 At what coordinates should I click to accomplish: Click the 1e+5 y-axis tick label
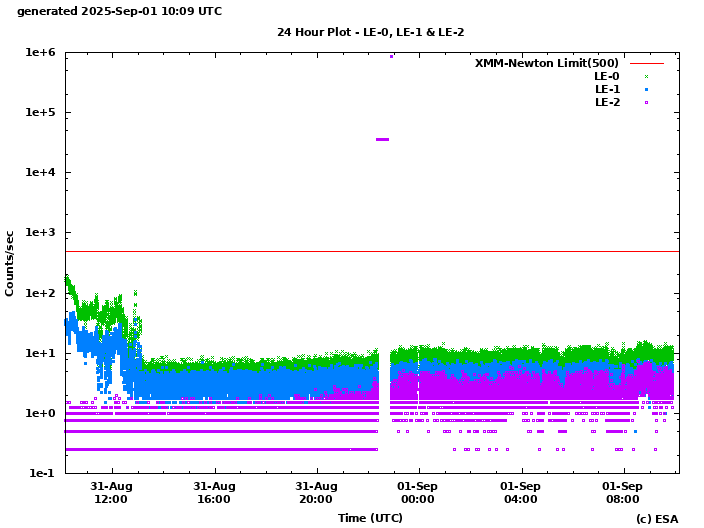tap(40, 112)
